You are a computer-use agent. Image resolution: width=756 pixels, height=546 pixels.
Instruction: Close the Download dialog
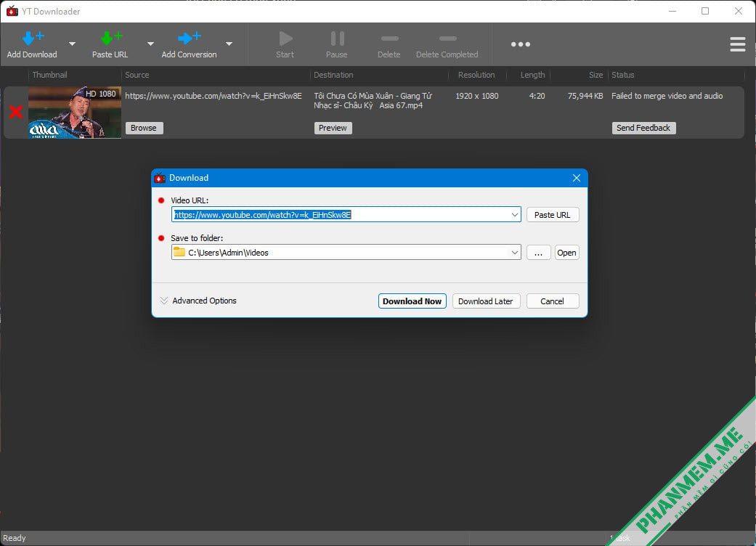[x=577, y=178]
